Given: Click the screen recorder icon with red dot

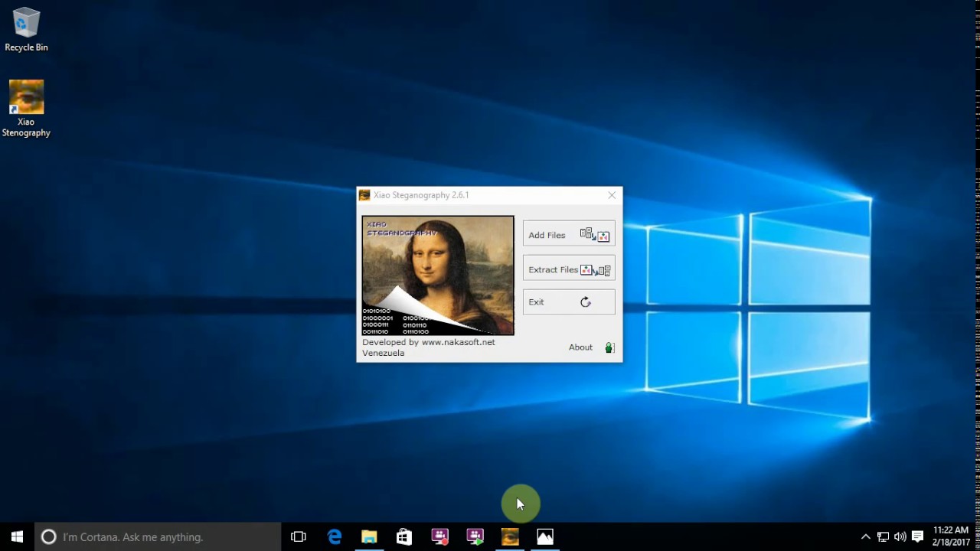Looking at the screenshot, I should click(439, 536).
